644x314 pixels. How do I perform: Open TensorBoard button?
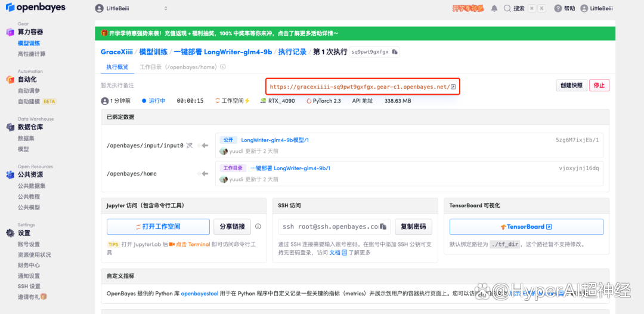click(527, 226)
